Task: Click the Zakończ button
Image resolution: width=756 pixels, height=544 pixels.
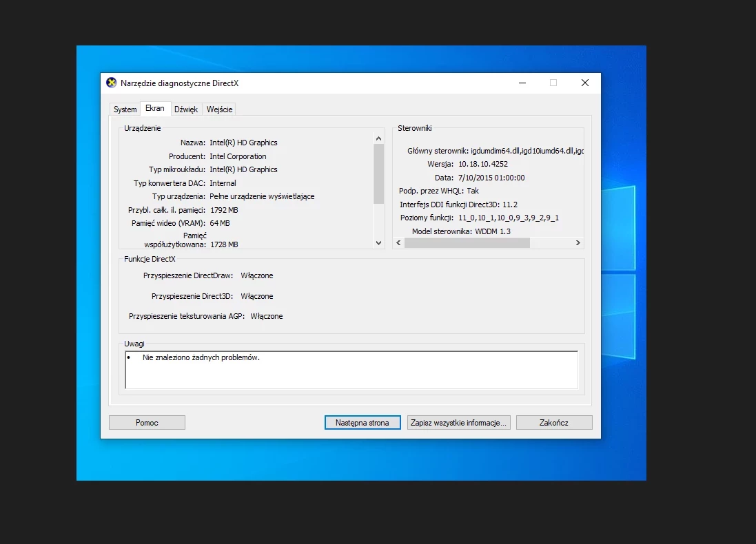Action: 554,423
